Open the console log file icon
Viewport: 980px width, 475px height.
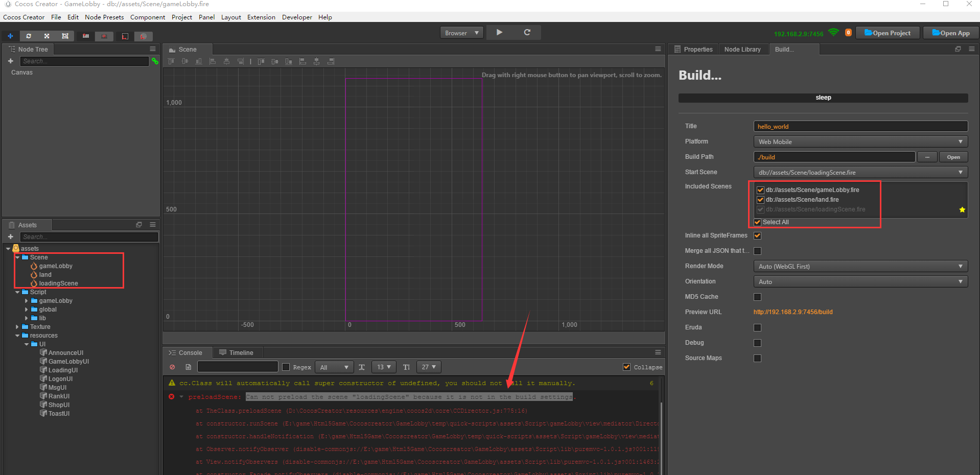(x=188, y=367)
